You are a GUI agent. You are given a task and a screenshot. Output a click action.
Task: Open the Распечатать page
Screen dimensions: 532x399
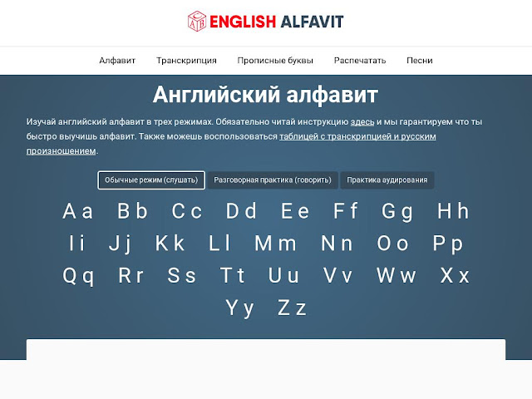click(360, 61)
